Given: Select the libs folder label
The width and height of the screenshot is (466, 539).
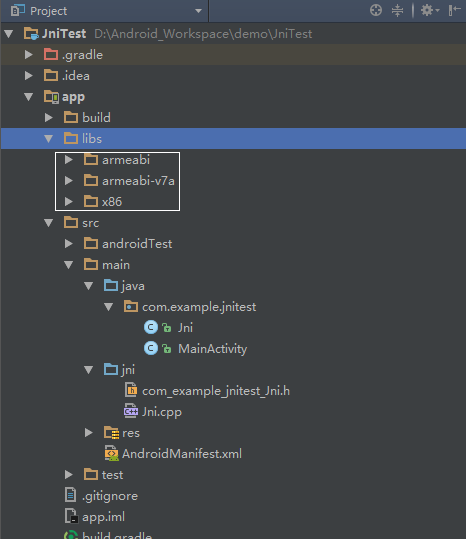Looking at the screenshot, I should (92, 139).
